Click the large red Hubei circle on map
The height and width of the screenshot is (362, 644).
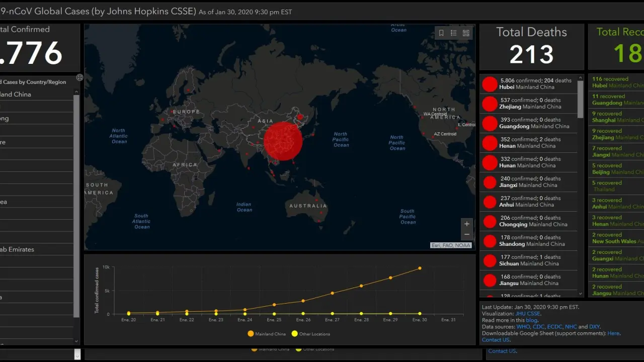[283, 141]
